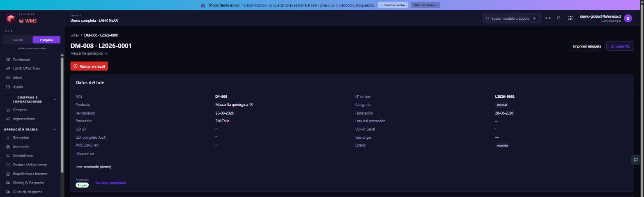
Task: Click the Compras shopping cart icon
Action: click(8, 110)
